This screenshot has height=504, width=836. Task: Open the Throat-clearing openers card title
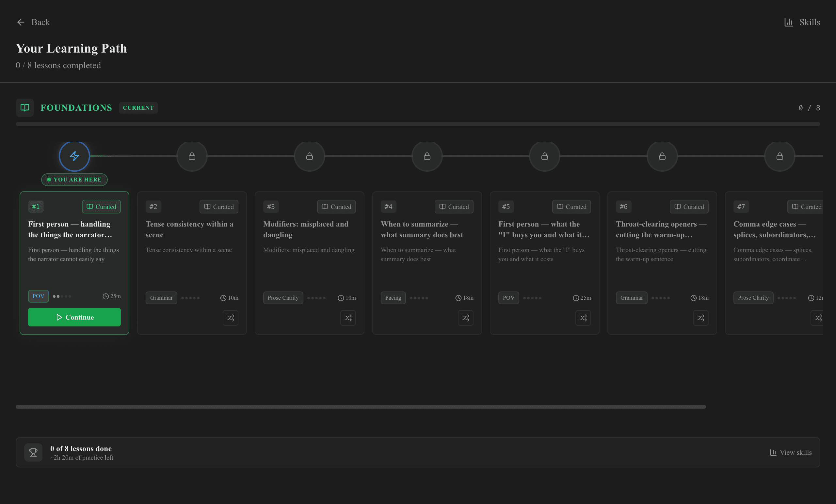(661, 229)
